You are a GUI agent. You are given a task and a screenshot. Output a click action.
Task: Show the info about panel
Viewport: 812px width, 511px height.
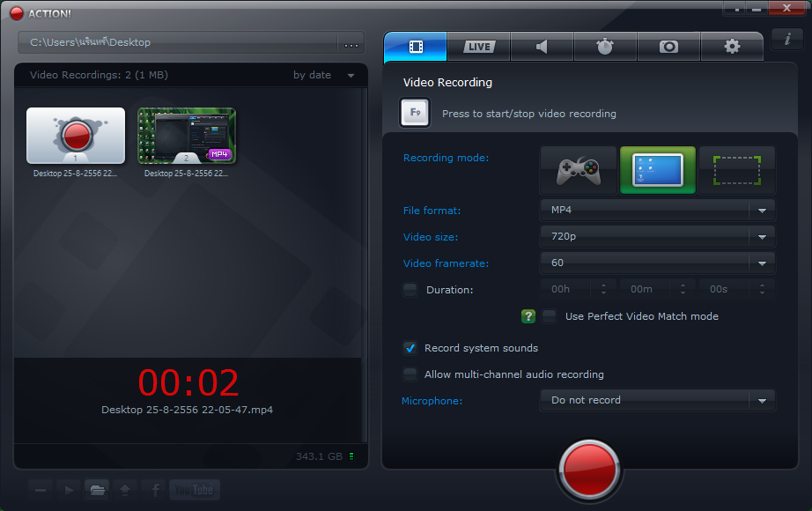[787, 39]
